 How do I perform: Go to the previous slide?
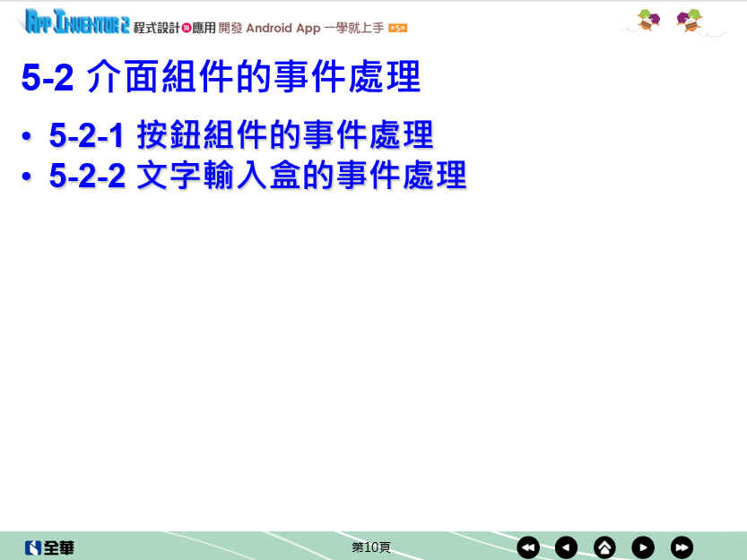[x=566, y=547]
